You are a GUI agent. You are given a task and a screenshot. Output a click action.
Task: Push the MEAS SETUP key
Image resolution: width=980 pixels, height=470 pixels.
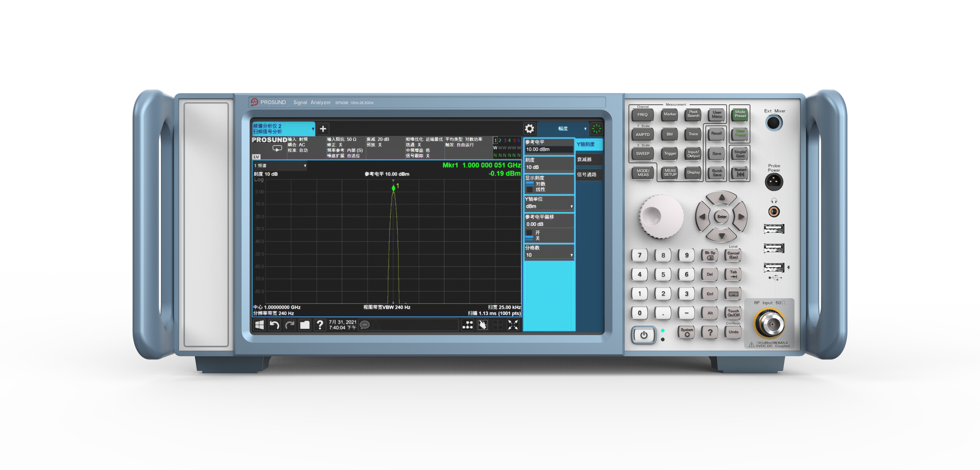point(670,173)
